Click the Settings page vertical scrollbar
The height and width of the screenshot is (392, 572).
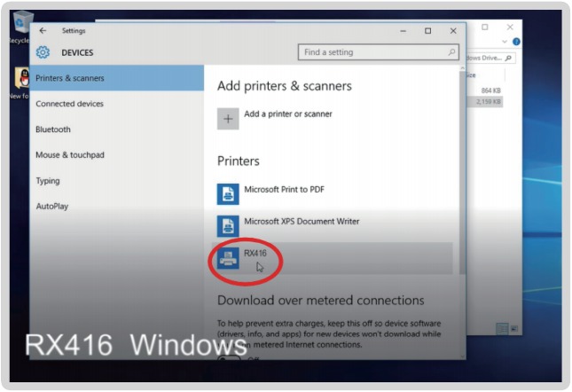(x=461, y=177)
